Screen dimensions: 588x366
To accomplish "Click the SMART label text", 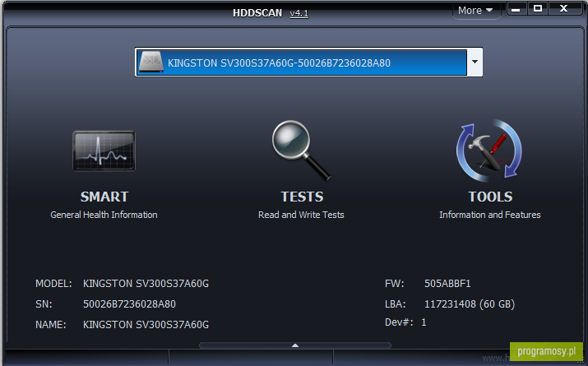I will (x=104, y=197).
